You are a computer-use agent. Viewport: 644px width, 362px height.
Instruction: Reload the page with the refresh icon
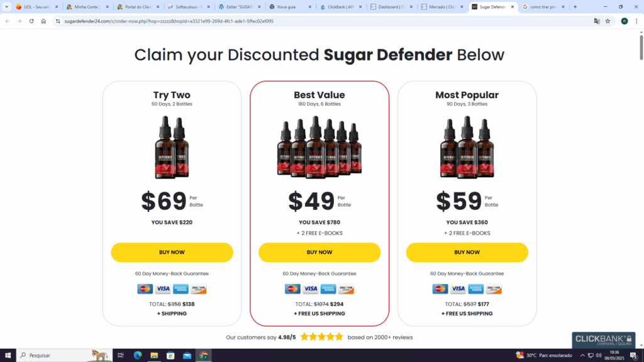pyautogui.click(x=31, y=21)
